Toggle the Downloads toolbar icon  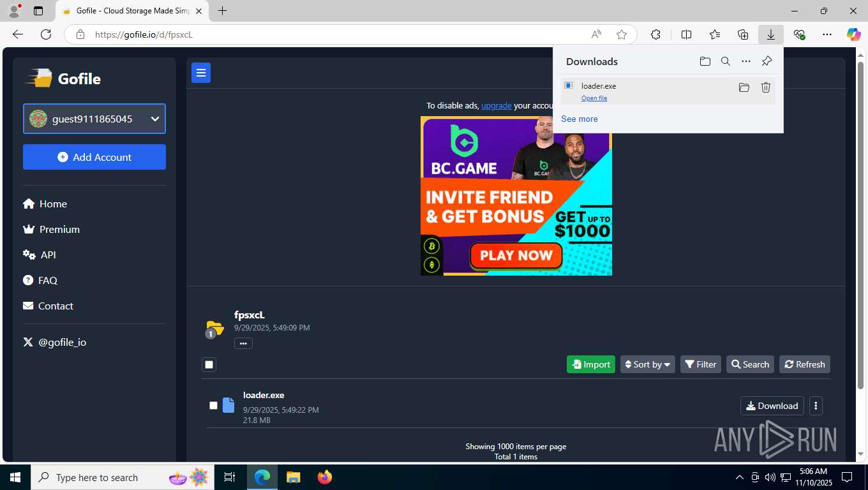tap(771, 34)
